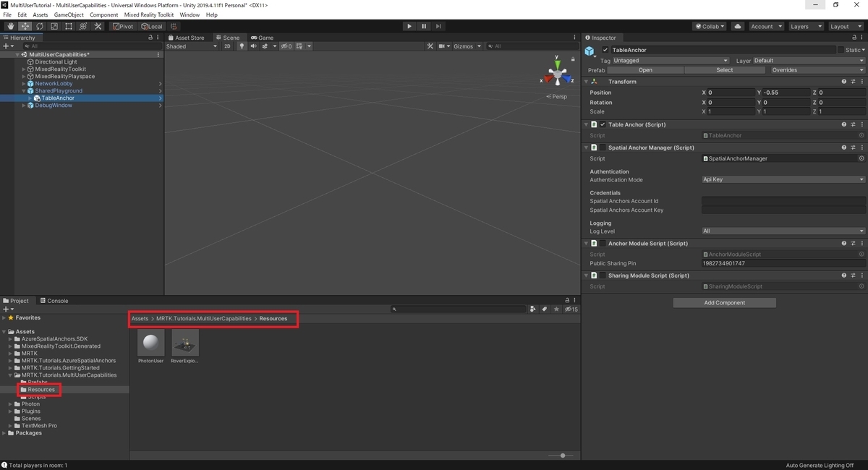Open the Shaded draw mode dropdown

point(192,46)
